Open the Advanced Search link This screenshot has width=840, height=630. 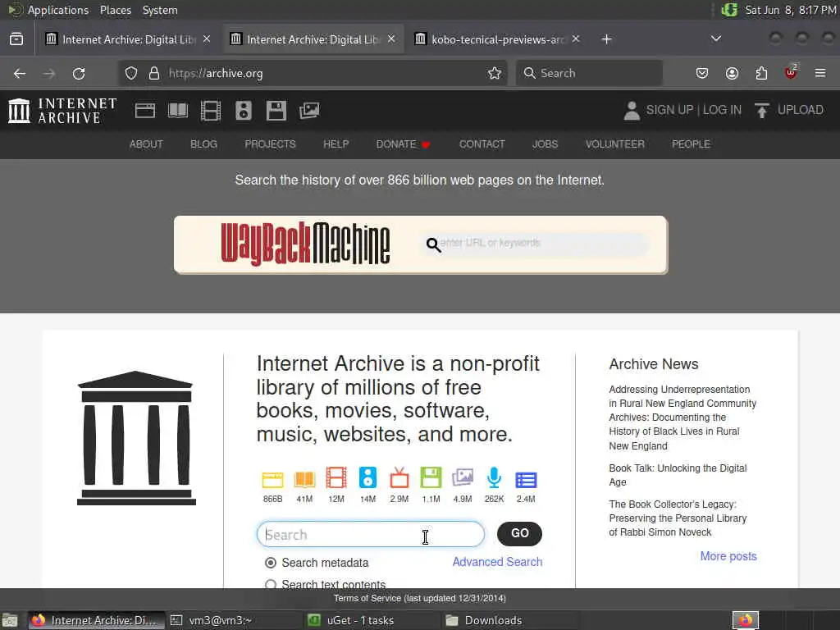tap(497, 561)
